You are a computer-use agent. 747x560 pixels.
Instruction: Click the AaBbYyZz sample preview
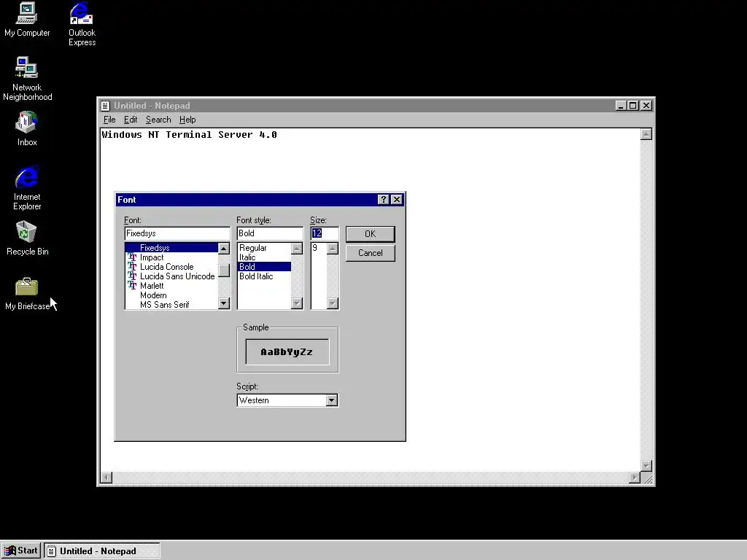click(287, 352)
